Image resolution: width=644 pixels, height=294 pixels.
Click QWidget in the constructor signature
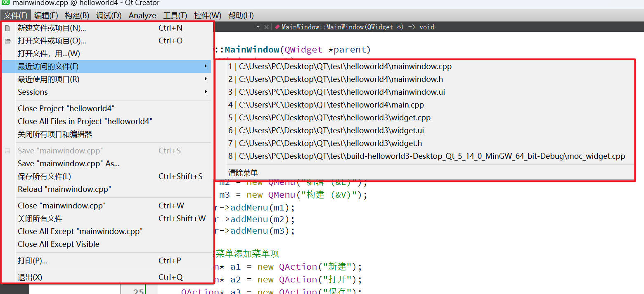click(x=303, y=50)
